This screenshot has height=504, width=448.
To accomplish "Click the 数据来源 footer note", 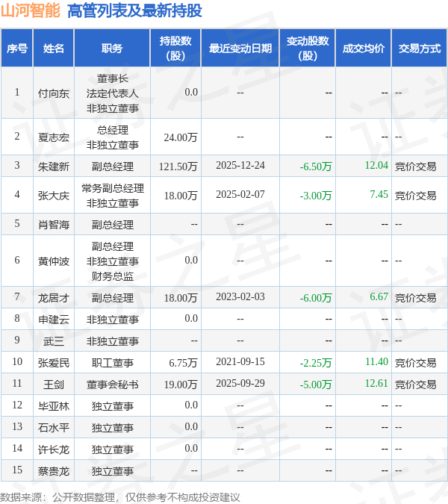I will [x=120, y=497].
